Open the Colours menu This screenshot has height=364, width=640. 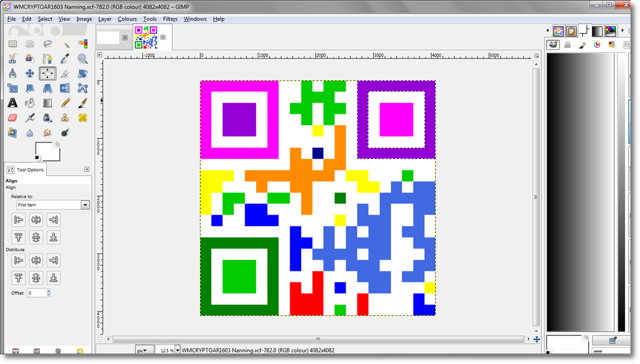(127, 19)
